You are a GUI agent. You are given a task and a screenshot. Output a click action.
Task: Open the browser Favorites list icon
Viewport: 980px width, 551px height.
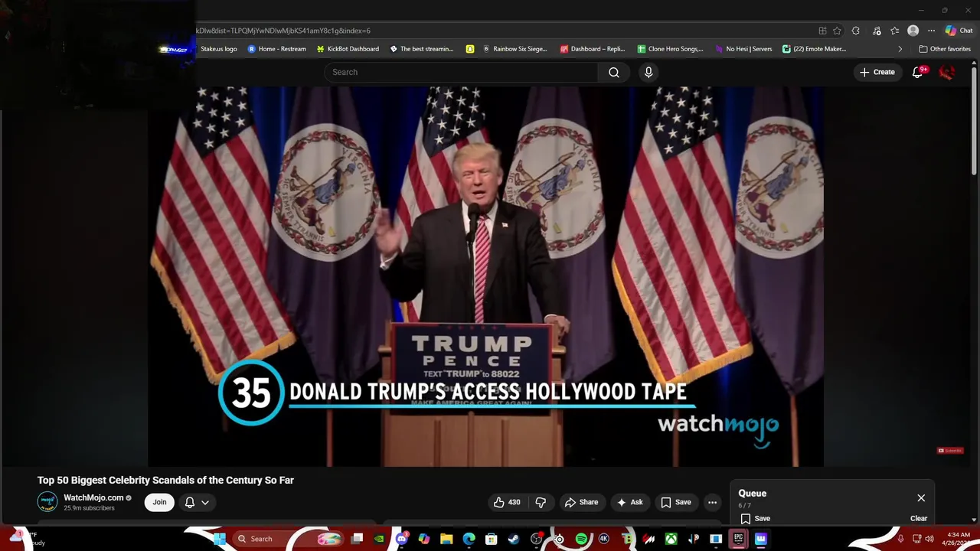click(895, 31)
